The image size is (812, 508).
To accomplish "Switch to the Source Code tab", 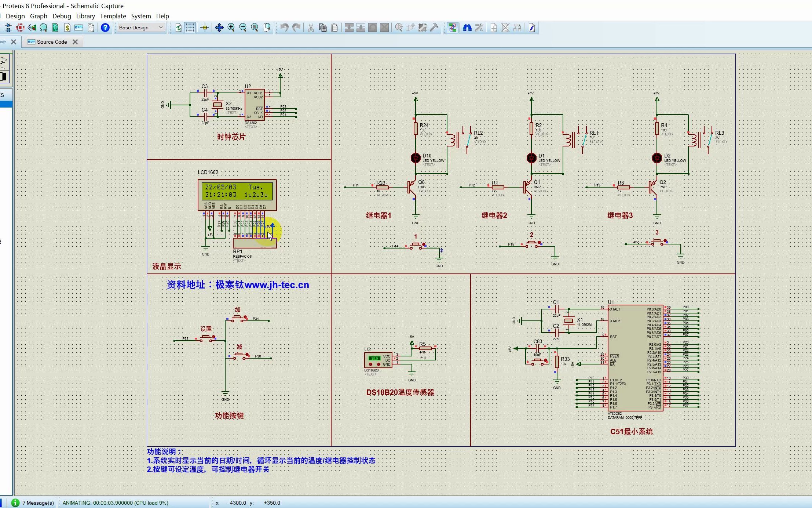I will coord(52,42).
